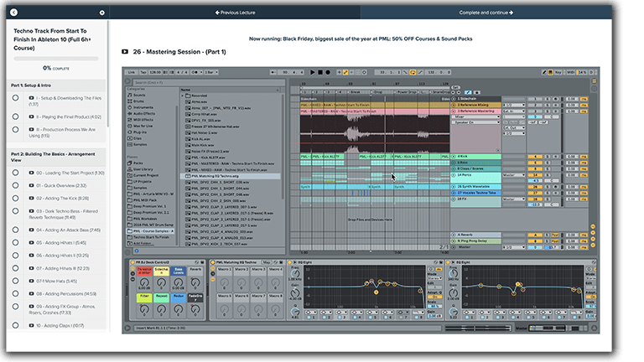Click Complete and continue
The height and width of the screenshot is (362, 644).
[486, 13]
